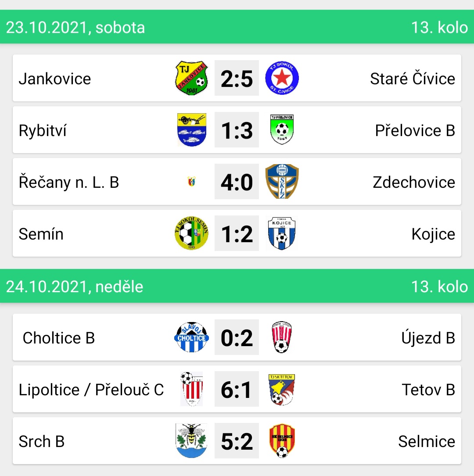Tap the Újezd B team name
Image resolution: width=474 pixels, height=476 pixels.
[428, 337]
